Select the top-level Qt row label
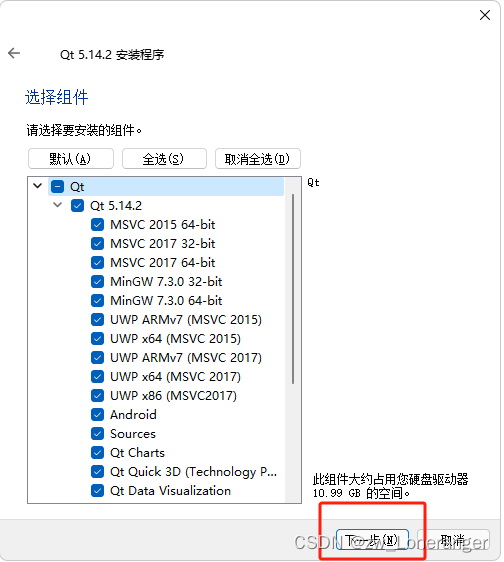 [x=77, y=187]
